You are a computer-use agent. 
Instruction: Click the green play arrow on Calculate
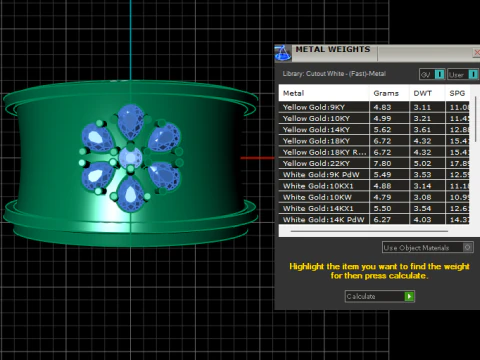409,296
